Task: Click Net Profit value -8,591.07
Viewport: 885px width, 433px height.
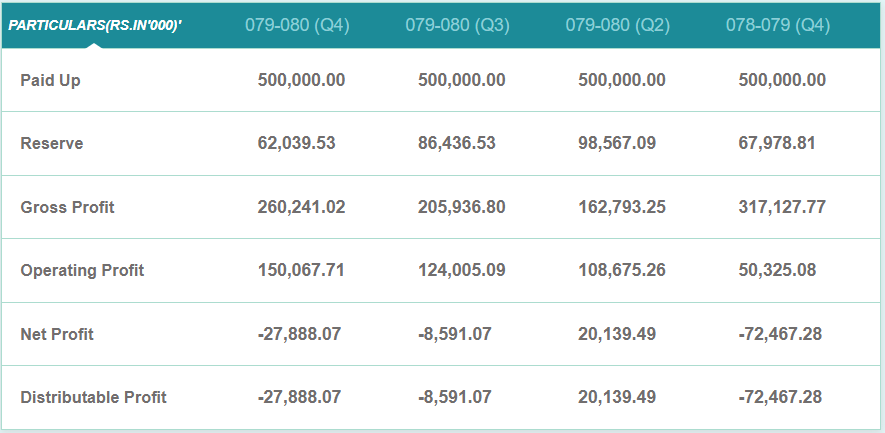Action: point(455,334)
